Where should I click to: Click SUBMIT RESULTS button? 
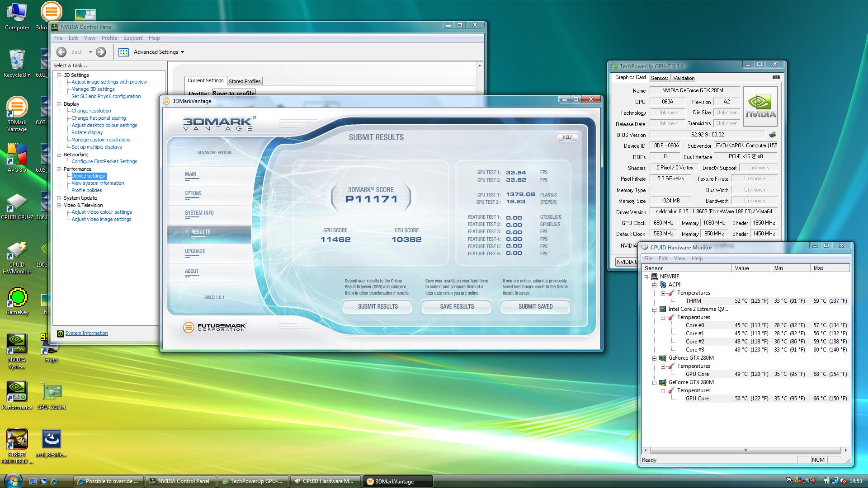377,306
